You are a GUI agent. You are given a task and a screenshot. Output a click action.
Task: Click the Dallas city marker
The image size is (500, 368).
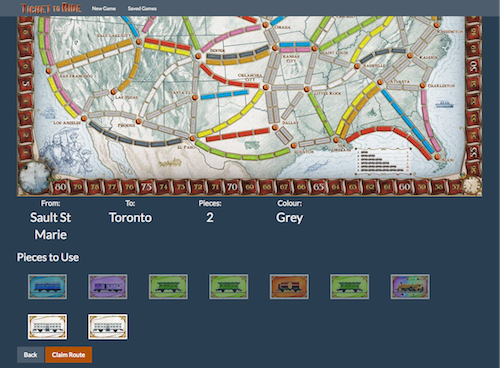[x=275, y=127]
